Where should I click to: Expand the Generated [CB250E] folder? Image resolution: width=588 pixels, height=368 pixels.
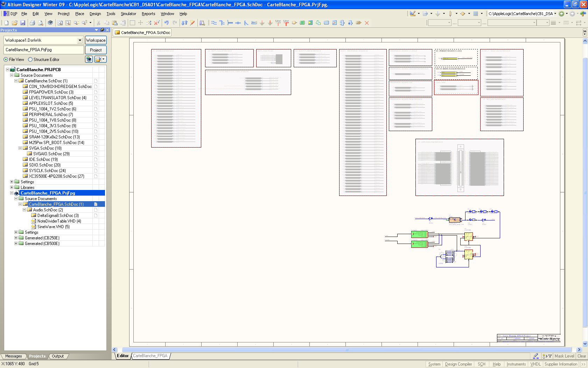pyautogui.click(x=16, y=238)
